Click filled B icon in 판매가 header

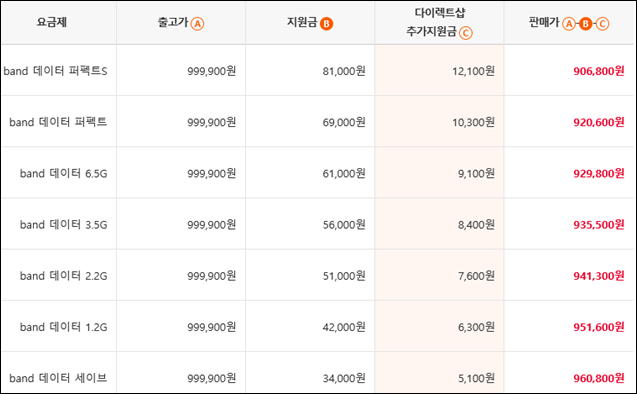pyautogui.click(x=585, y=24)
